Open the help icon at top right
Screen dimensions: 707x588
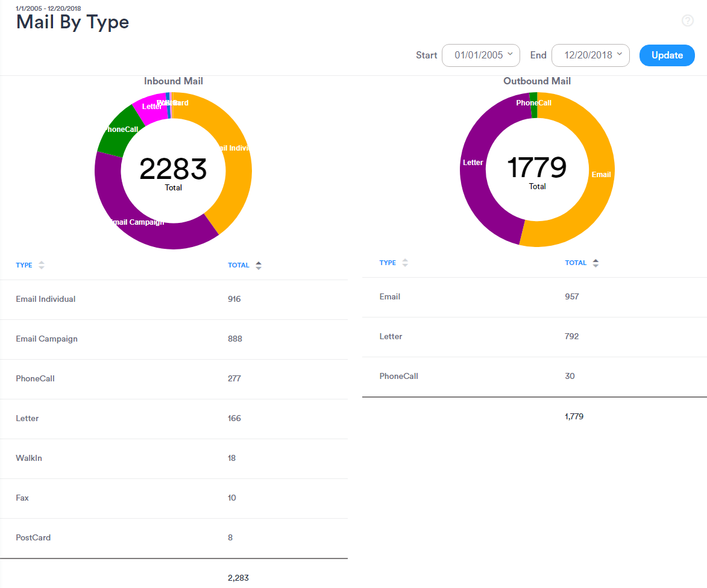click(687, 20)
